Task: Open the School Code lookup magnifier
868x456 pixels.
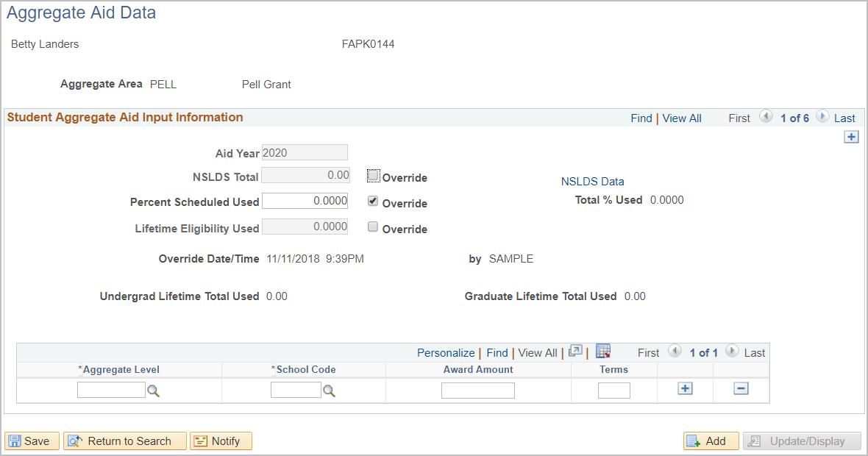Action: [329, 391]
